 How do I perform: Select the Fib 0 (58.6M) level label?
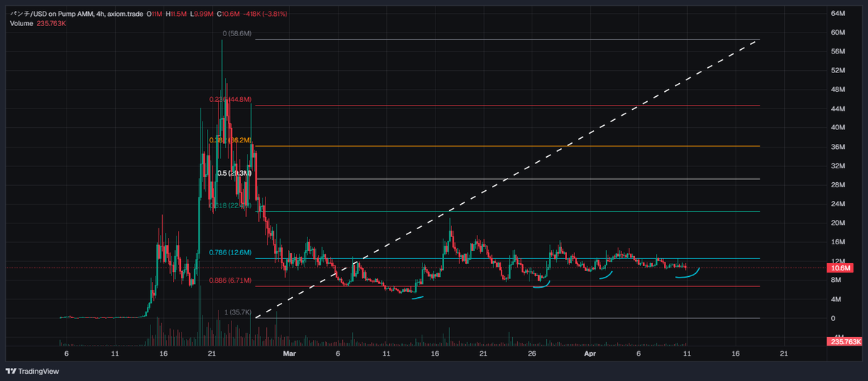pos(237,34)
